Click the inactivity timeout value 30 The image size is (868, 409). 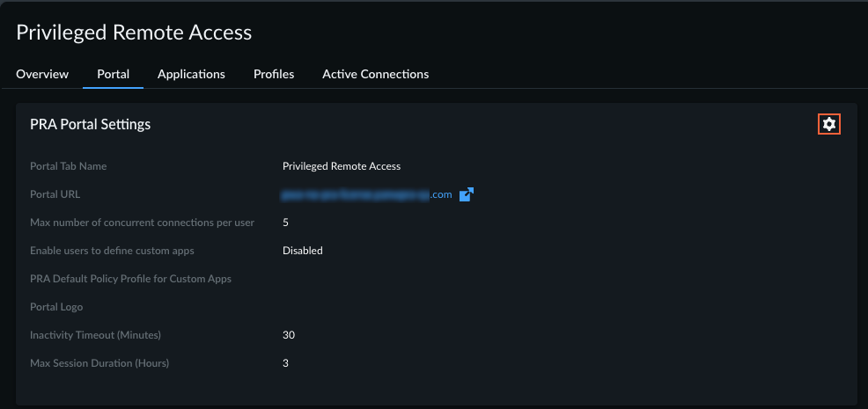289,335
